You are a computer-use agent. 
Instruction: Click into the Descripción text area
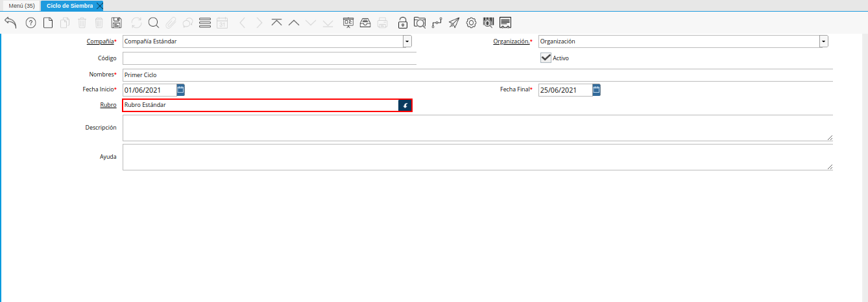point(477,128)
